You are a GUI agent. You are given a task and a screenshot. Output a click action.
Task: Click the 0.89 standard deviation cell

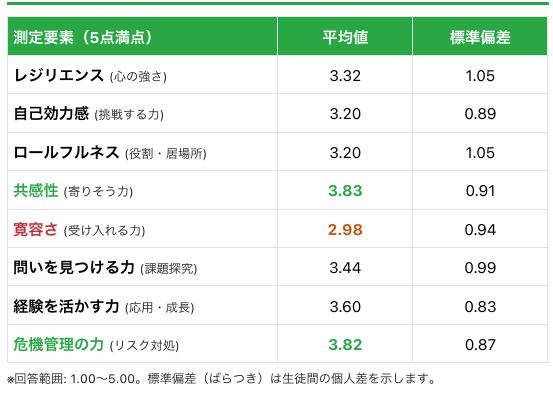click(480, 114)
